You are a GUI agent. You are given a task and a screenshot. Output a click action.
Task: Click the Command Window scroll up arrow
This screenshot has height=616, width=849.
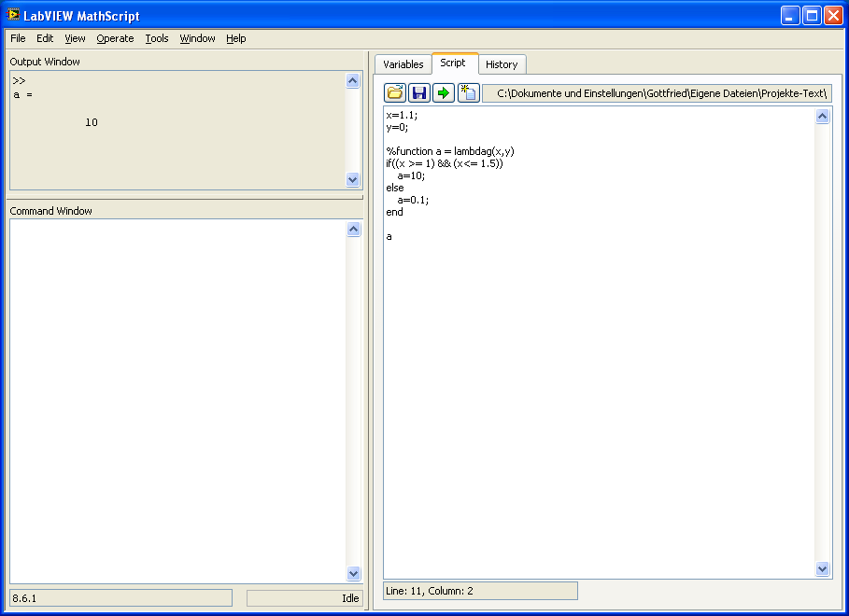[353, 229]
